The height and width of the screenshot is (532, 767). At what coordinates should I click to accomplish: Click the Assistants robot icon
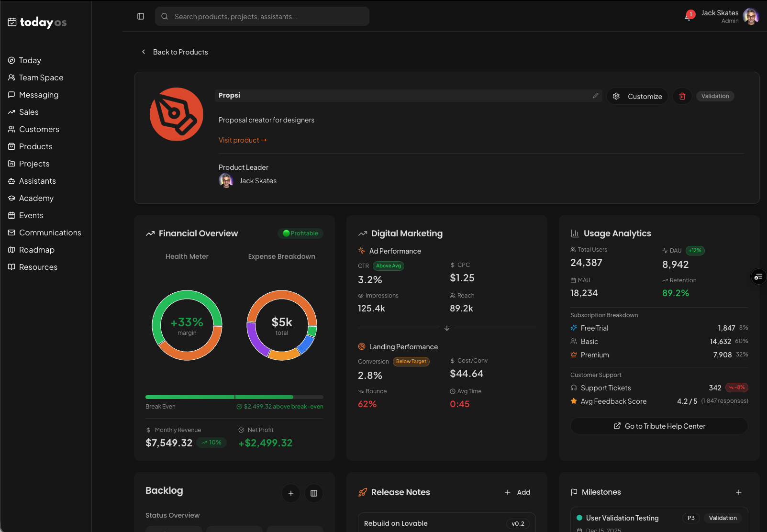click(x=11, y=181)
